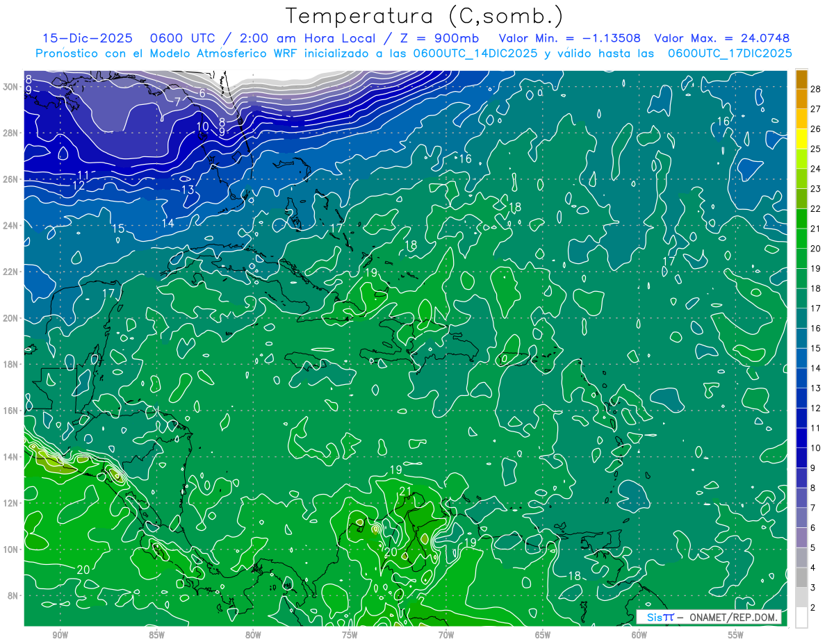Image resolution: width=834 pixels, height=644 pixels.
Task: Click the SisTT ONAMET/REP.DOM. logo box
Action: (x=708, y=617)
